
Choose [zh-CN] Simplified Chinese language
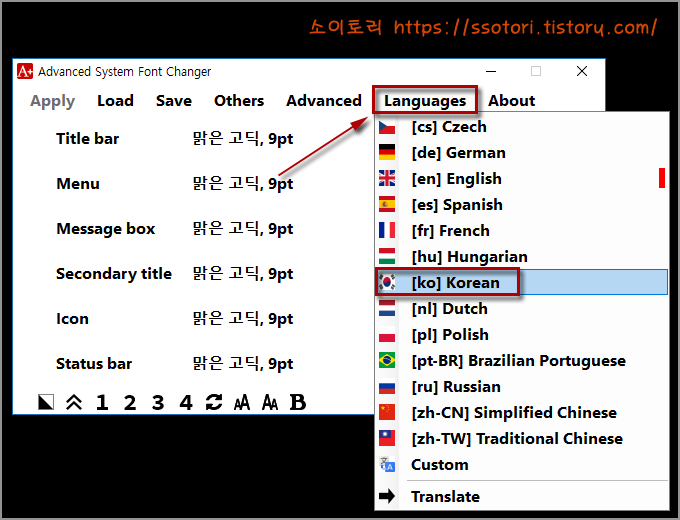click(x=522, y=413)
